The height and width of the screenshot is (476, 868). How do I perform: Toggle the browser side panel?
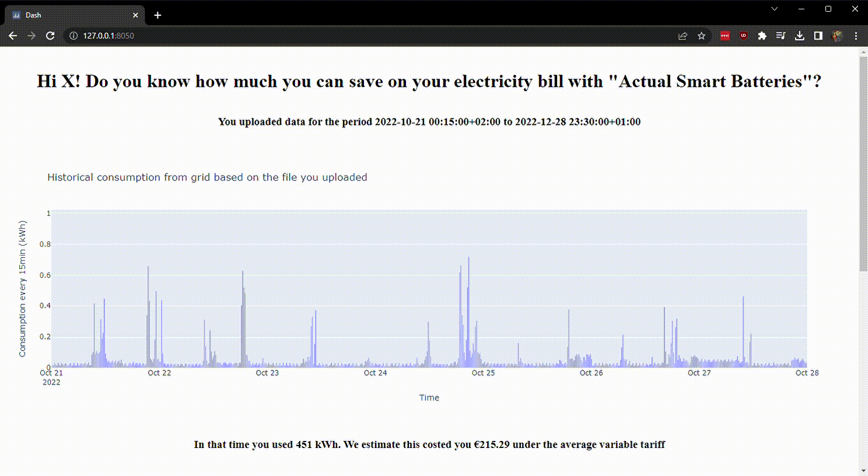pos(818,36)
